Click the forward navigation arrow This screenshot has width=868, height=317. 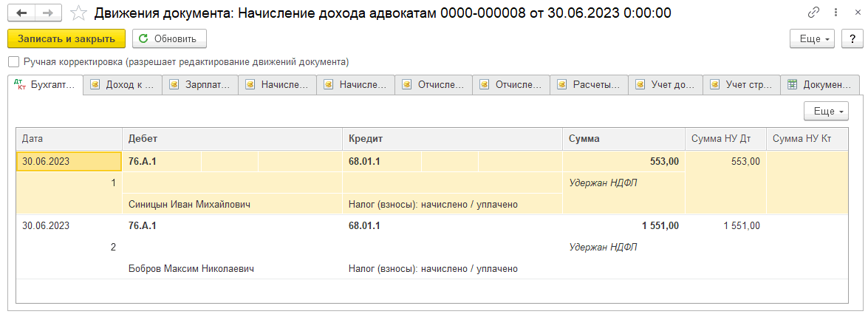click(x=47, y=13)
